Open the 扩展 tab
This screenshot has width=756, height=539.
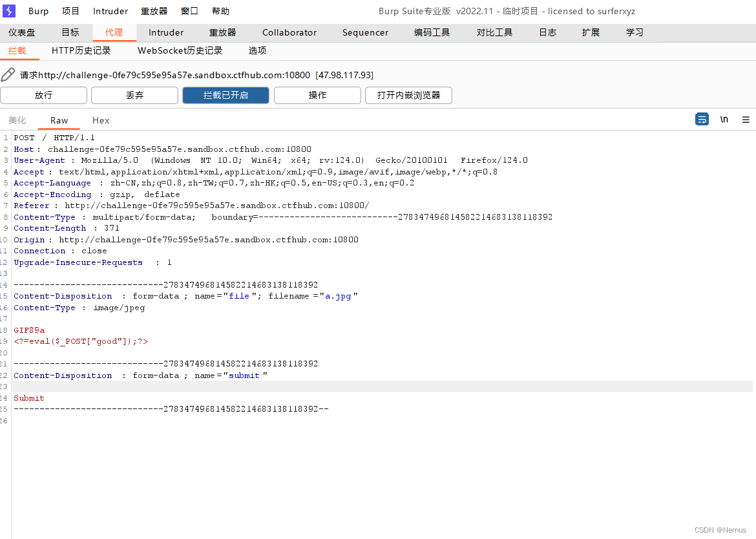click(591, 32)
